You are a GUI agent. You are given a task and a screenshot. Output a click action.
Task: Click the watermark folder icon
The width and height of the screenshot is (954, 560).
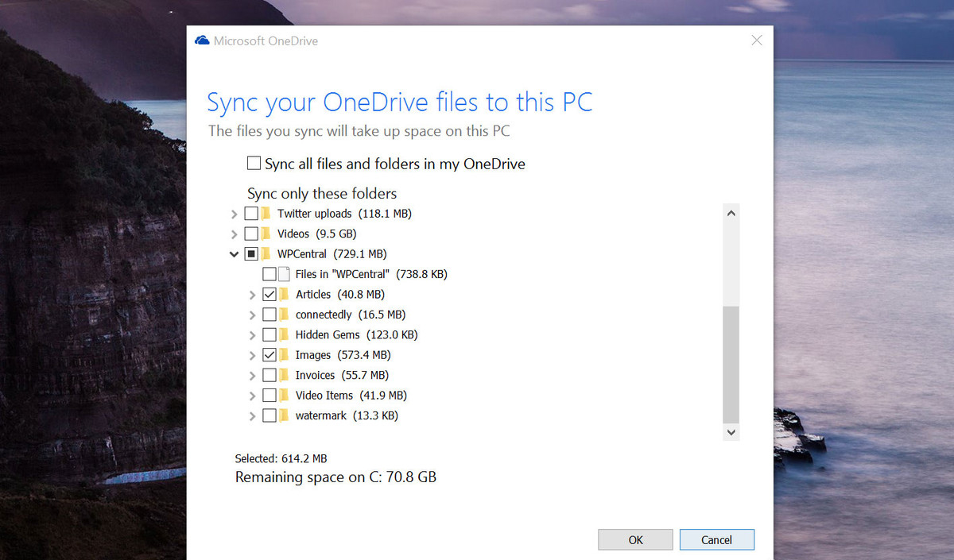pyautogui.click(x=285, y=415)
